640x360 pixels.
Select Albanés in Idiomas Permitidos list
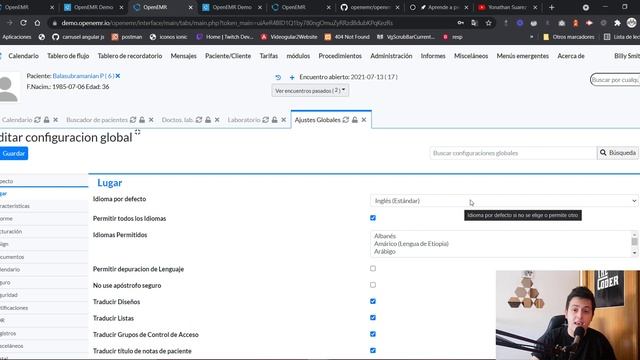click(x=385, y=236)
